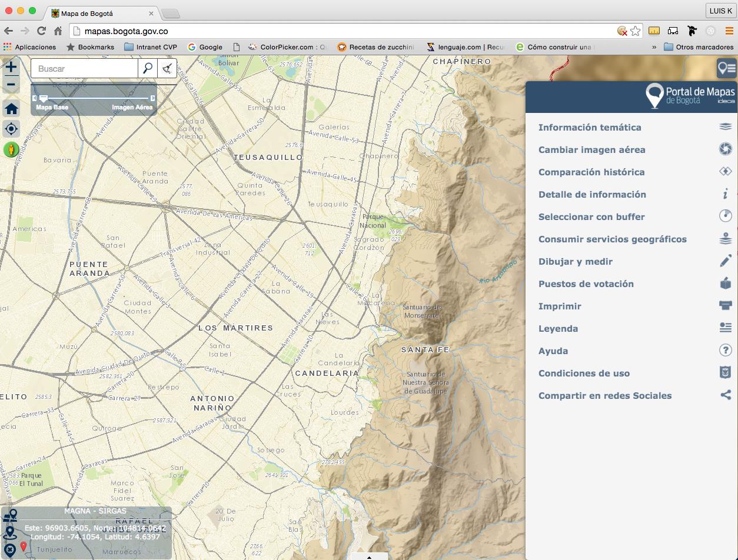Open Comparación histórica tool
The width and height of the screenshot is (738, 560).
click(x=591, y=172)
